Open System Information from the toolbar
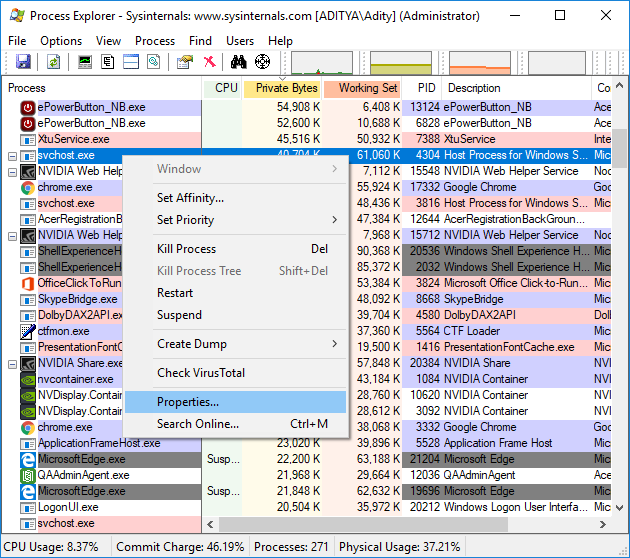 pyautogui.click(x=85, y=62)
